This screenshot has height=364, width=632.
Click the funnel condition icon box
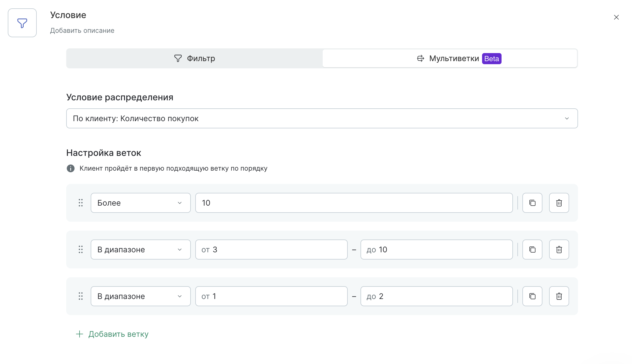pyautogui.click(x=22, y=23)
